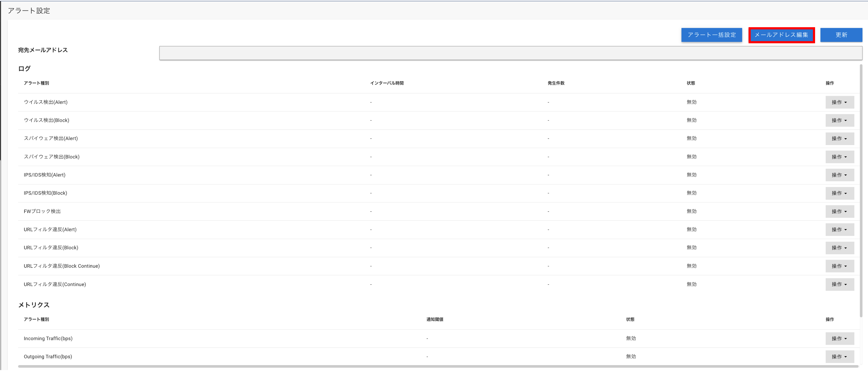
Task: Click the アラート設定 page title
Action: coord(29,11)
